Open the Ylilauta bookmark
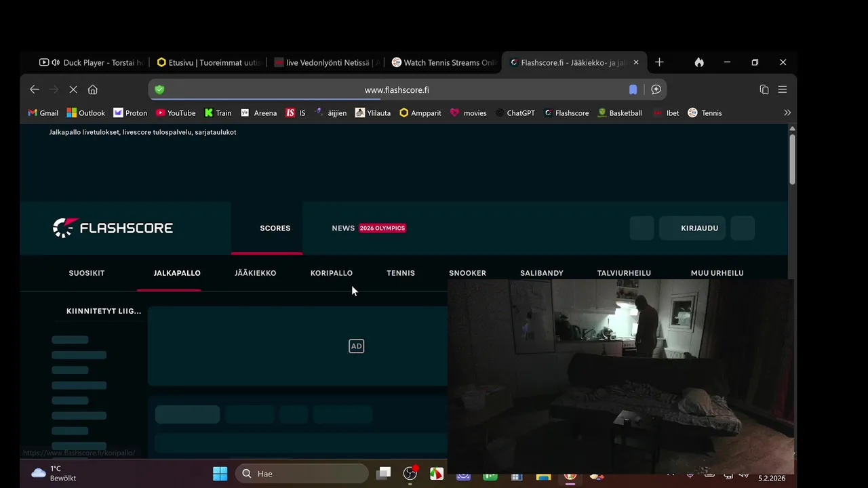 pyautogui.click(x=373, y=113)
